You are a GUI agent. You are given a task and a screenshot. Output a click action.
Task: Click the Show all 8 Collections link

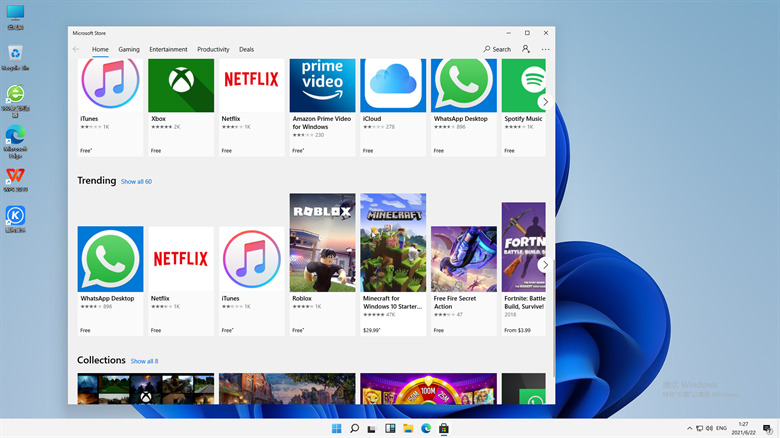[x=144, y=361]
